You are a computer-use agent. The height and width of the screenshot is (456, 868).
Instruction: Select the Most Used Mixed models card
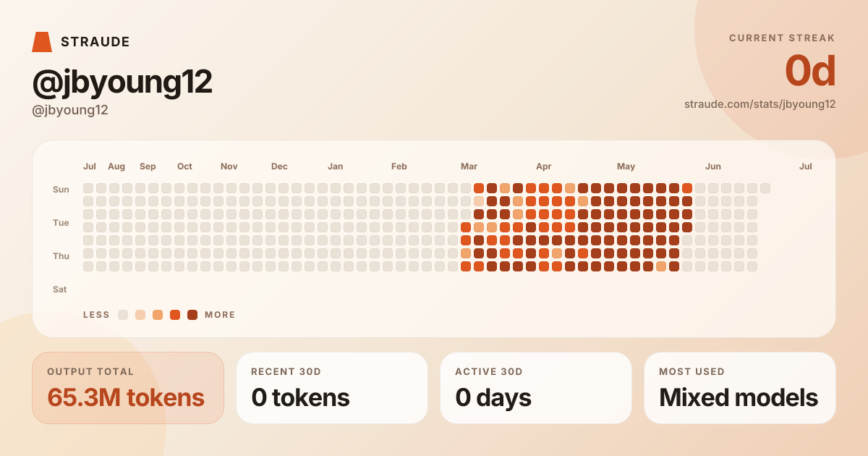(x=740, y=388)
